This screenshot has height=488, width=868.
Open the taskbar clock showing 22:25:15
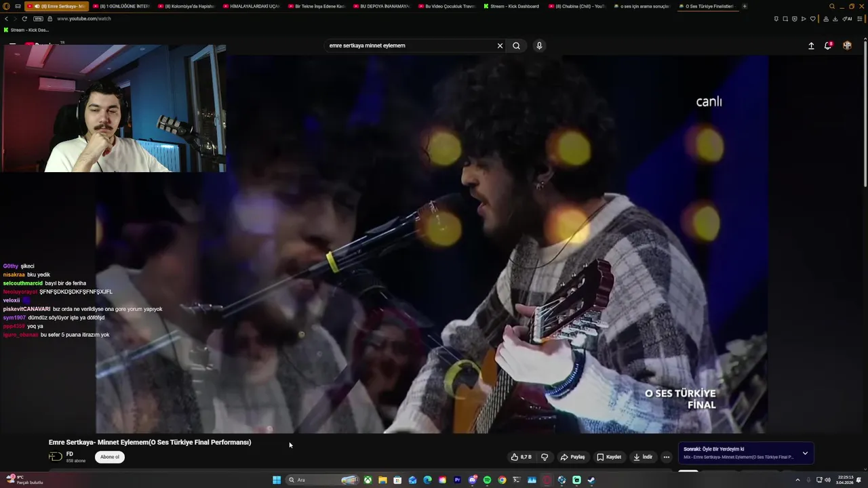coord(845,480)
